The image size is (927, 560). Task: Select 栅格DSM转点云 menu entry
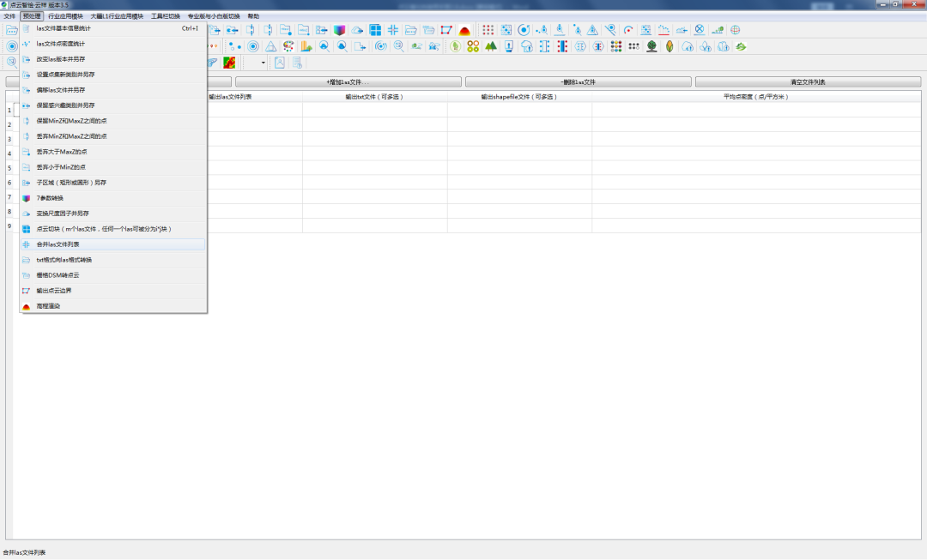[x=113, y=275]
